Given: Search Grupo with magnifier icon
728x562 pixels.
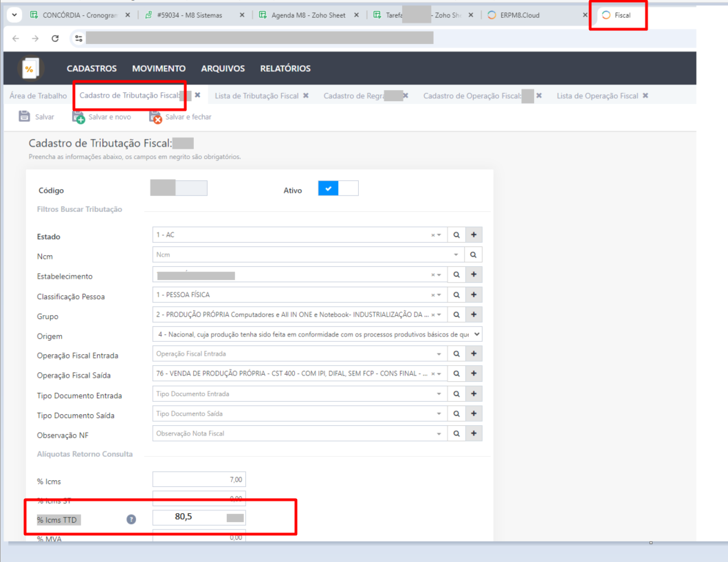Looking at the screenshot, I should pyautogui.click(x=456, y=314).
